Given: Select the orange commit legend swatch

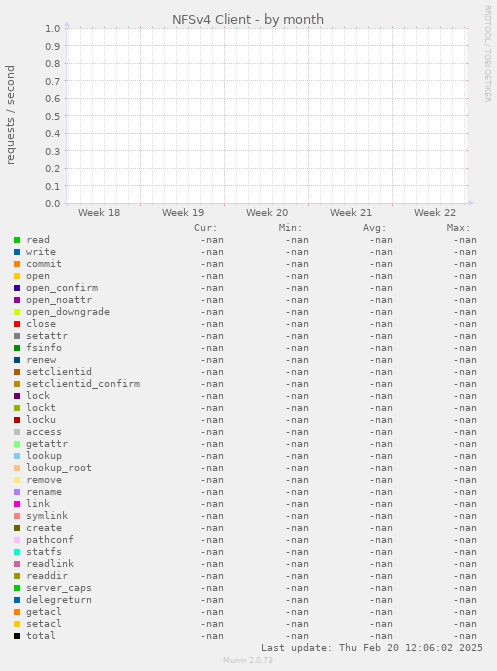Looking at the screenshot, I should click(x=17, y=264).
